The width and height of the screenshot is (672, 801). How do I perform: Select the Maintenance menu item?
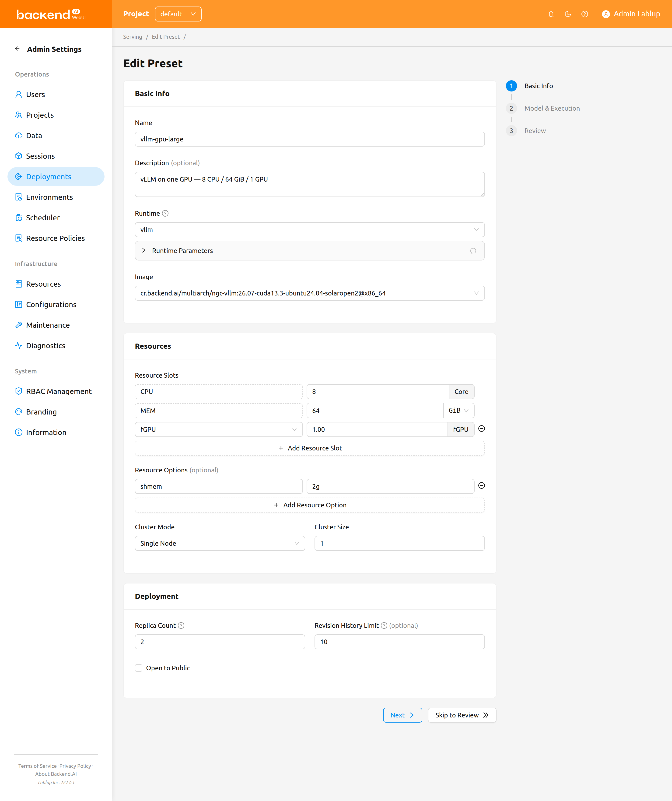[x=56, y=325]
